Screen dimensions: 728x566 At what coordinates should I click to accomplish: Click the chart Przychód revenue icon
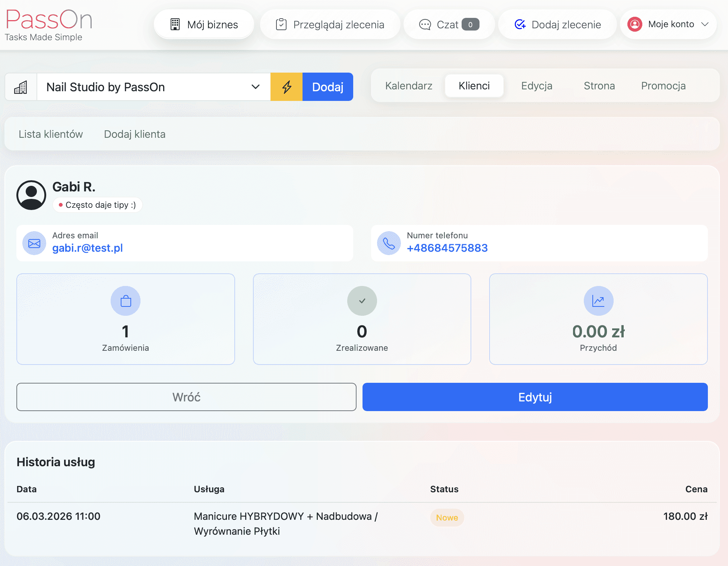[x=598, y=301]
